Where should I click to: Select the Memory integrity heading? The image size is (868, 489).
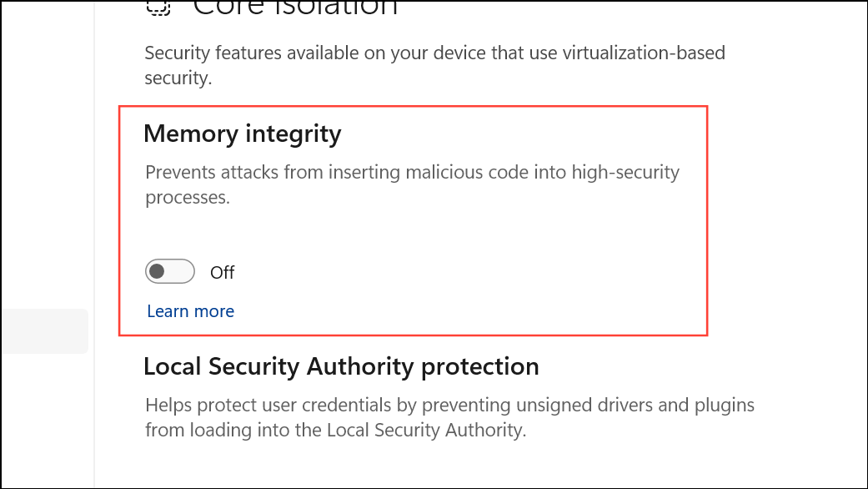[243, 134]
